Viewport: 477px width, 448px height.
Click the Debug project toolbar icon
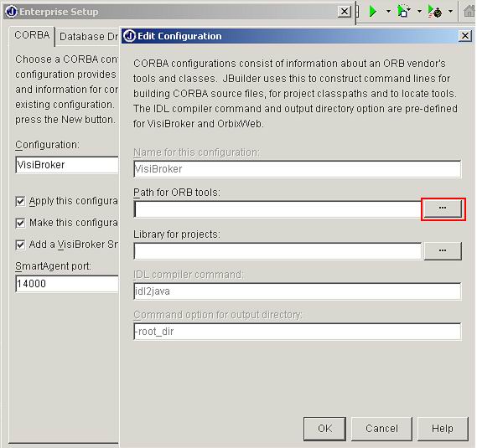(403, 12)
